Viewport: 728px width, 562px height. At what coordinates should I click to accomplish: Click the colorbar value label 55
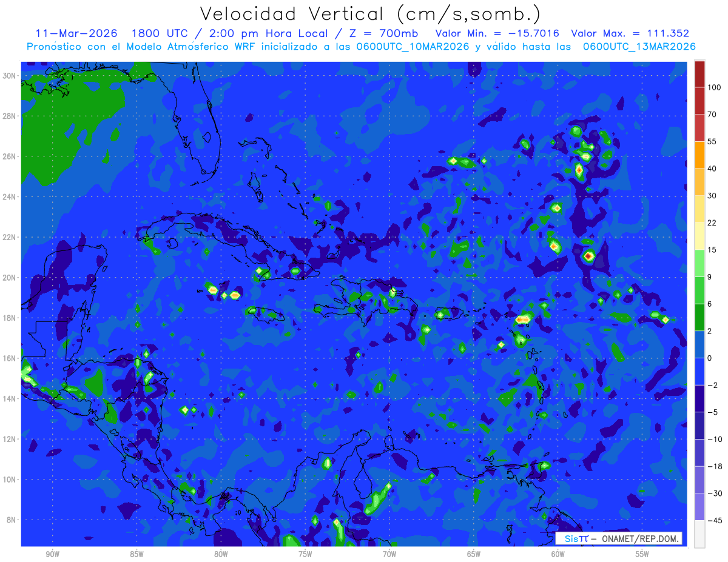click(712, 141)
